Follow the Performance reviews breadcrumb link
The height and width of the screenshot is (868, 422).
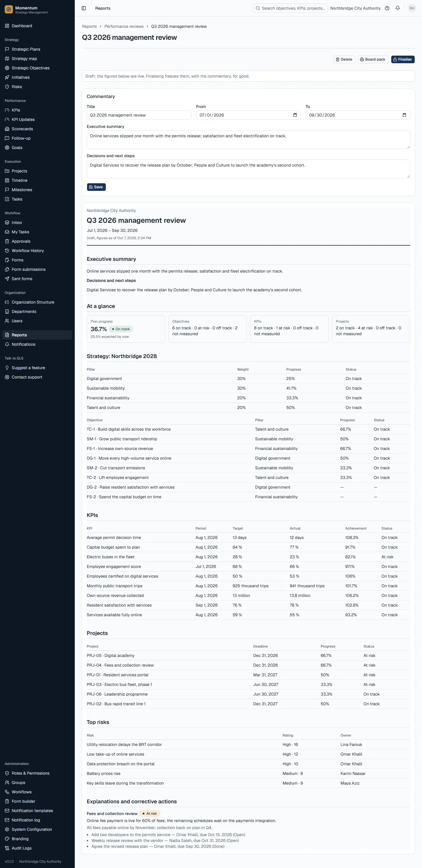[x=124, y=27]
